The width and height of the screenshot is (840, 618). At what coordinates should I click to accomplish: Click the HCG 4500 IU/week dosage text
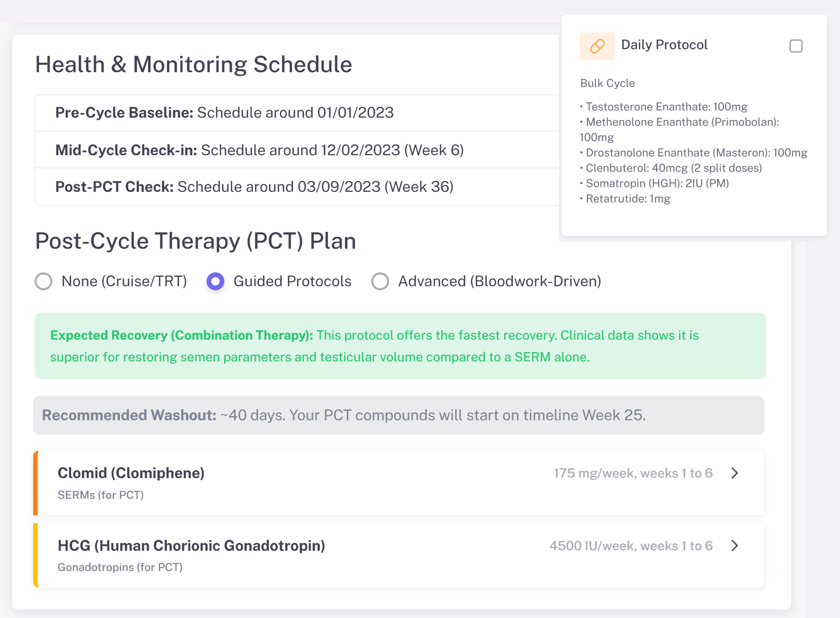click(x=630, y=546)
